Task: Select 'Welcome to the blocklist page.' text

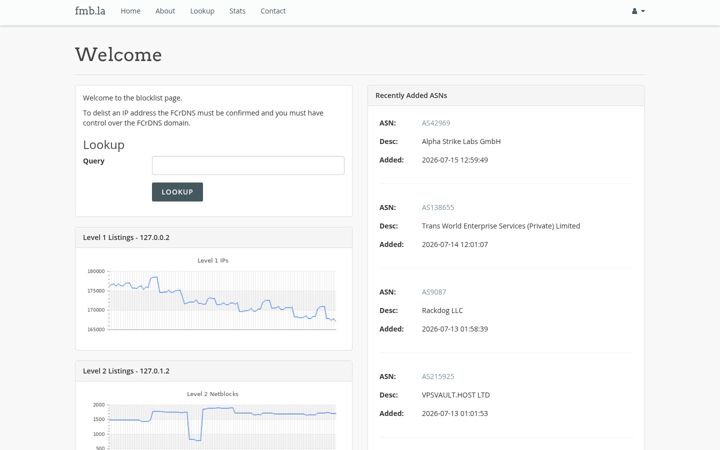Action: click(x=132, y=98)
